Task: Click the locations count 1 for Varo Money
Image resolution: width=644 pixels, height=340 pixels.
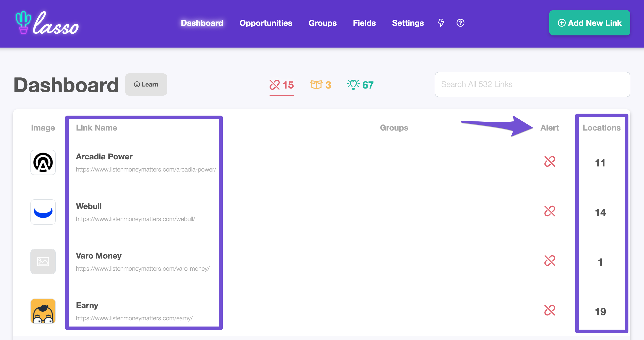Action: 600,262
